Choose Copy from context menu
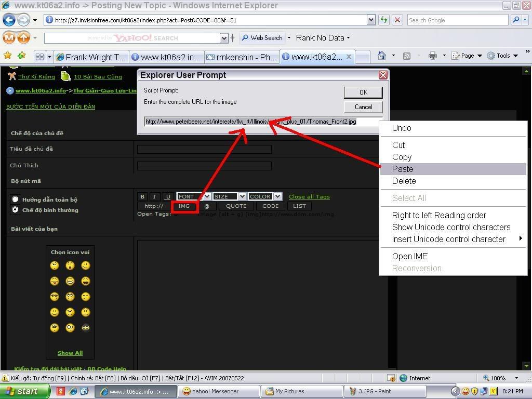Viewport: 532px width, 399px height. pos(453,157)
